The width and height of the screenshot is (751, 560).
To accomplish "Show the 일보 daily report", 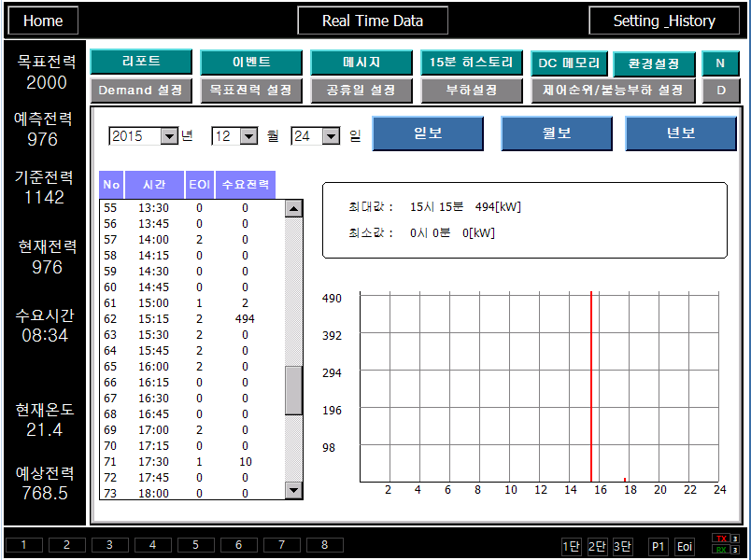I will pyautogui.click(x=428, y=133).
